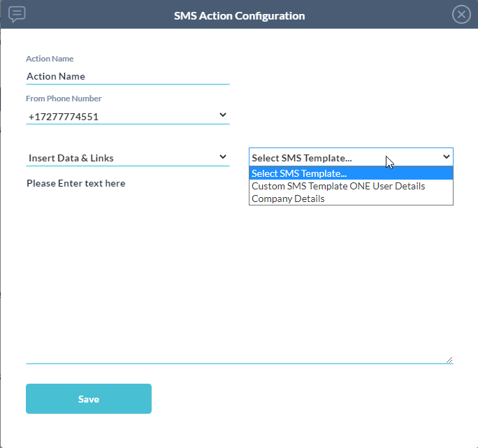This screenshot has width=478, height=448.
Task: Select Custom SMS Template ONE User Details
Action: point(338,186)
